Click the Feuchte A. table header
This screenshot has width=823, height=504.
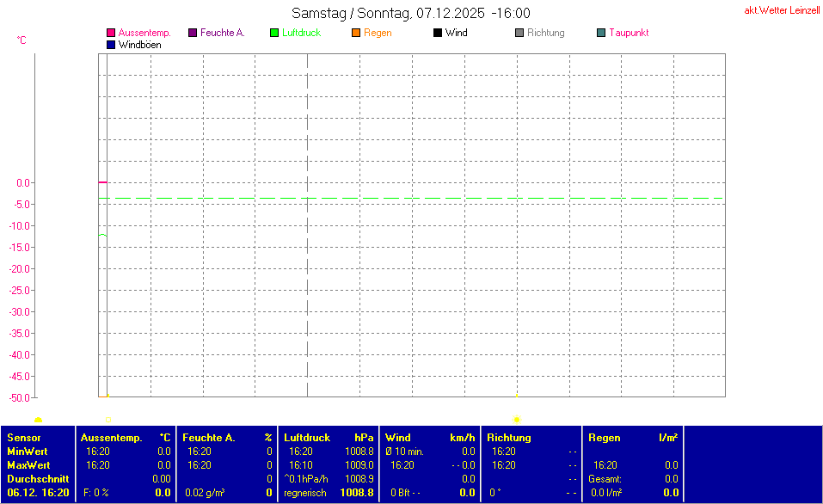tap(209, 438)
